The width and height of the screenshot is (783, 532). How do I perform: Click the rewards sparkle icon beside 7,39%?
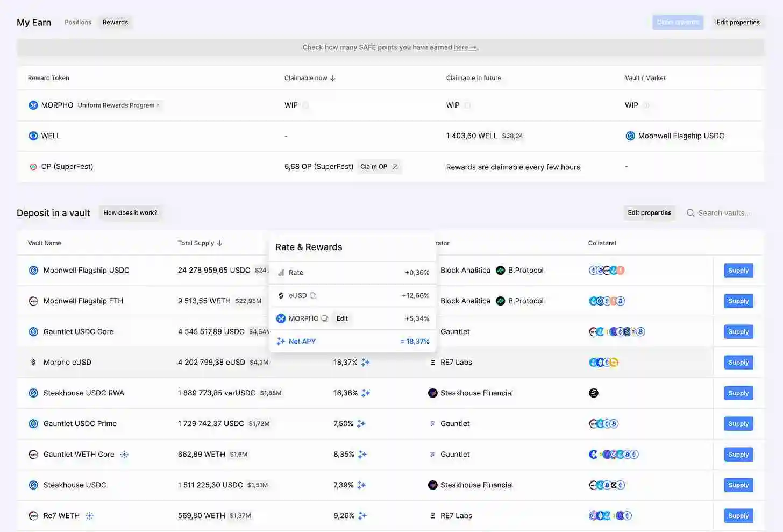pyautogui.click(x=361, y=485)
